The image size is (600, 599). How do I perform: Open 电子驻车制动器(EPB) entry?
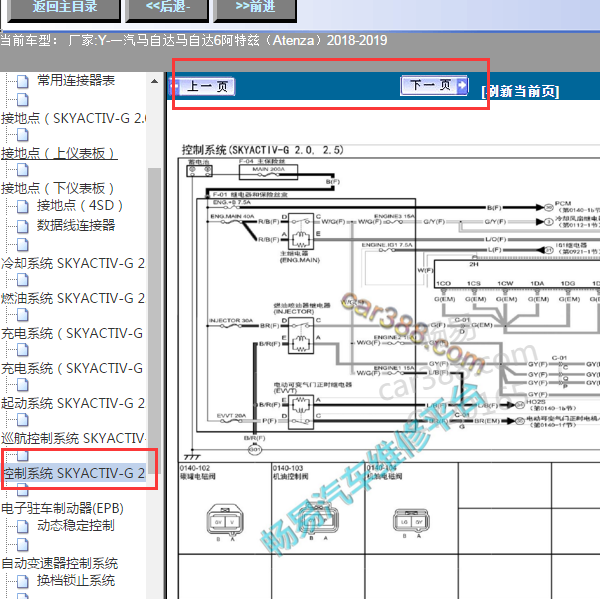[x=62, y=508]
